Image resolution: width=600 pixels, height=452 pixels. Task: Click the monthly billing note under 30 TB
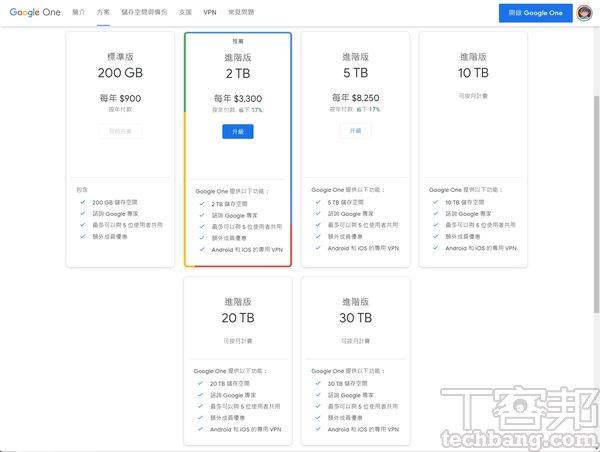tap(355, 341)
